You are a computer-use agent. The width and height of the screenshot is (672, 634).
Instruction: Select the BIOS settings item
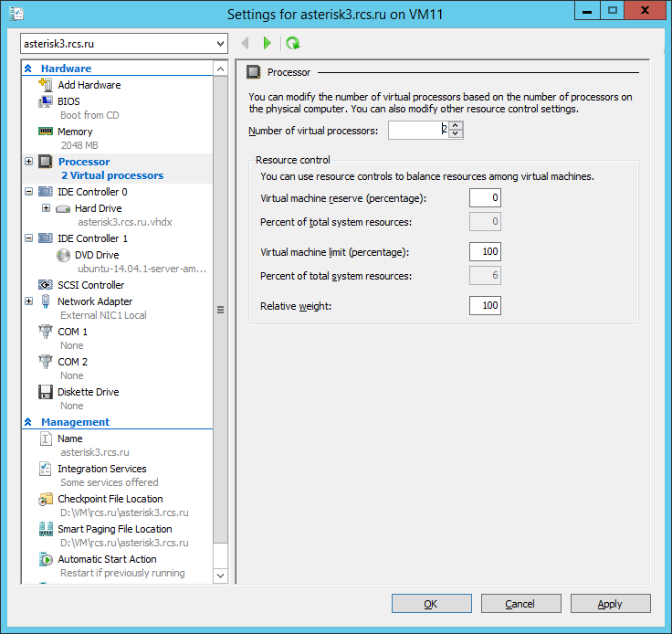68,101
